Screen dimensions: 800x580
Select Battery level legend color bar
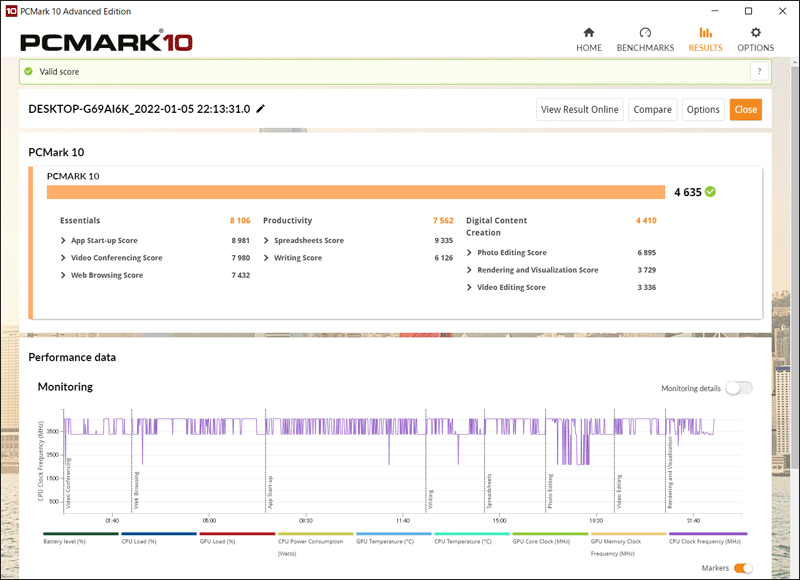tap(81, 534)
